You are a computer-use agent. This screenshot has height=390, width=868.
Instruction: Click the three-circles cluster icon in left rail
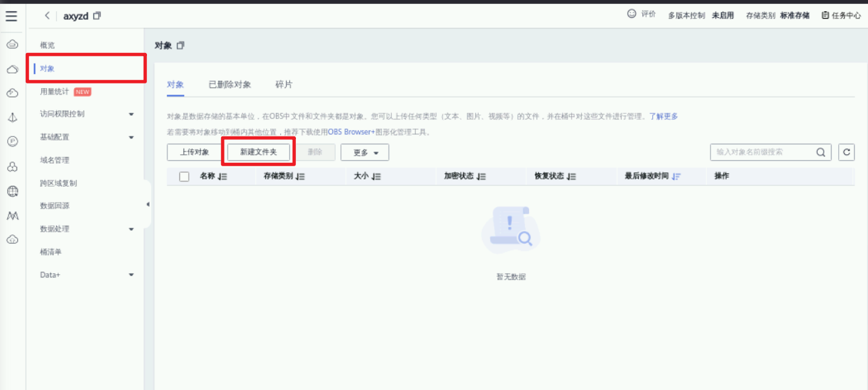point(12,167)
